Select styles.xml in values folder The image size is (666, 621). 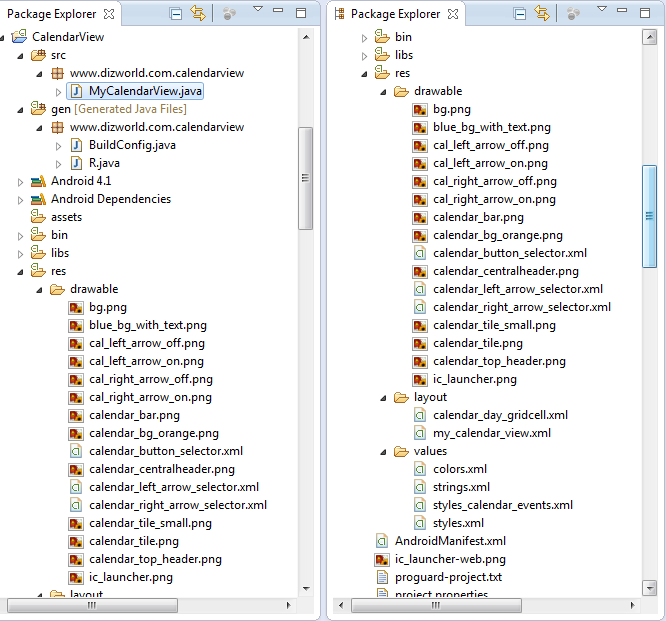458,523
